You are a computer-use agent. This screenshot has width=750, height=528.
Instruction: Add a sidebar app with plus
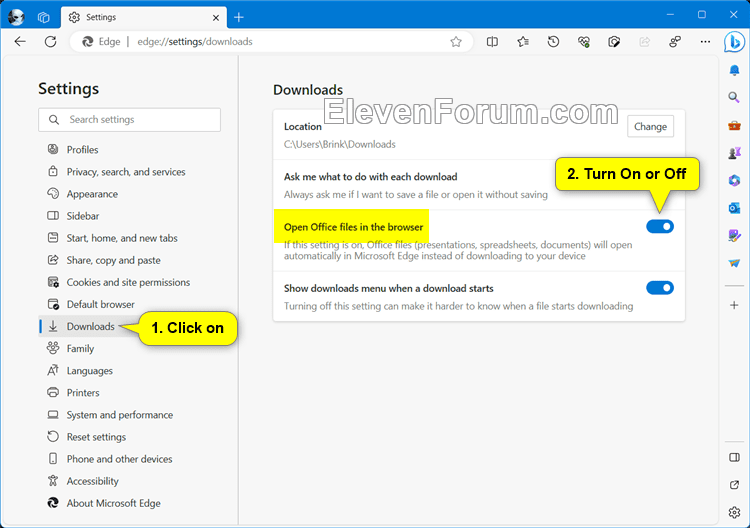tap(734, 305)
